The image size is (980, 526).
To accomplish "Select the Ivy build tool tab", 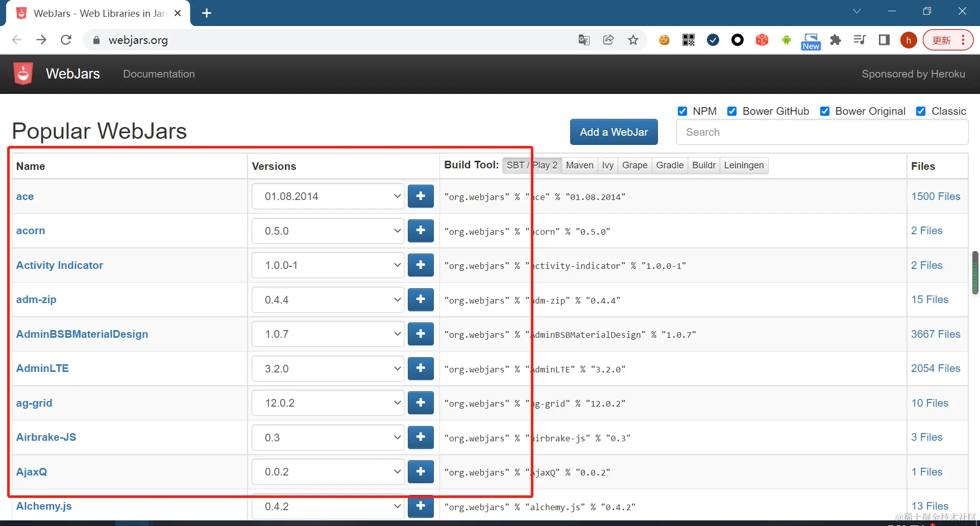I will (x=607, y=165).
